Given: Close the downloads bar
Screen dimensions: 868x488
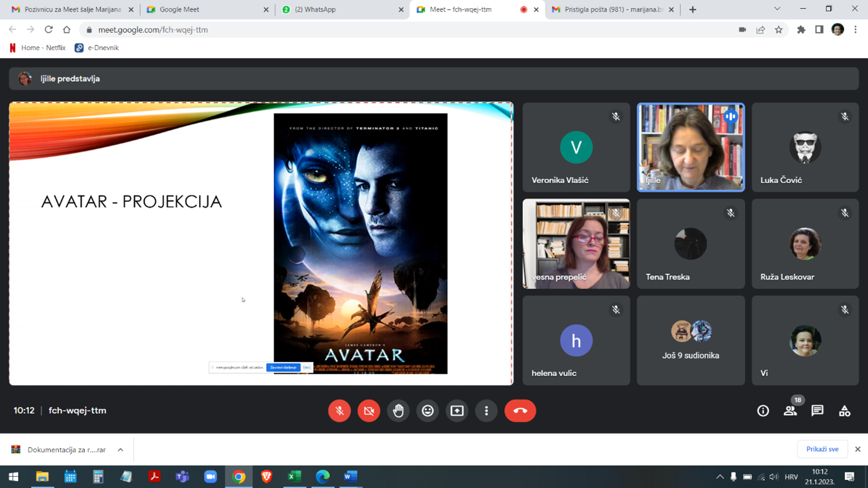Looking at the screenshot, I should click(857, 449).
